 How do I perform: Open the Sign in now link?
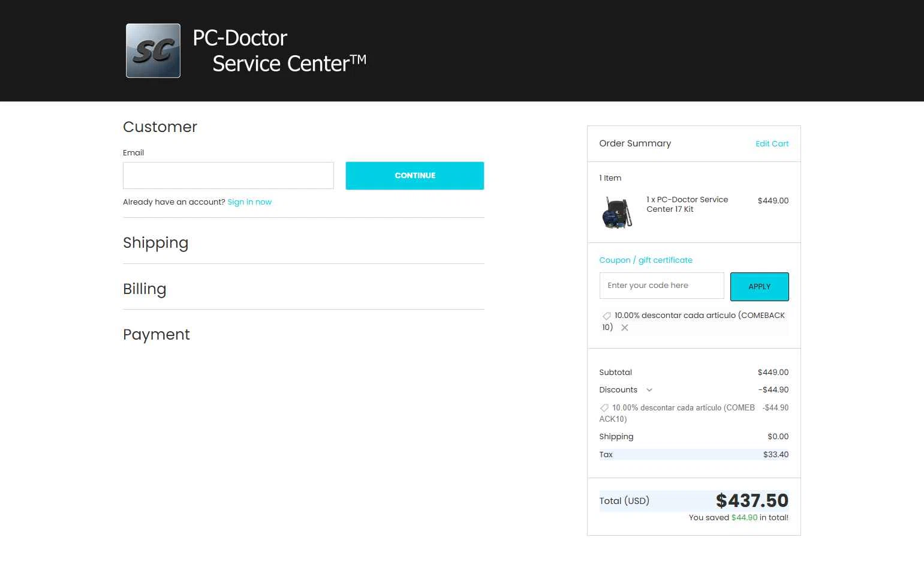point(249,202)
